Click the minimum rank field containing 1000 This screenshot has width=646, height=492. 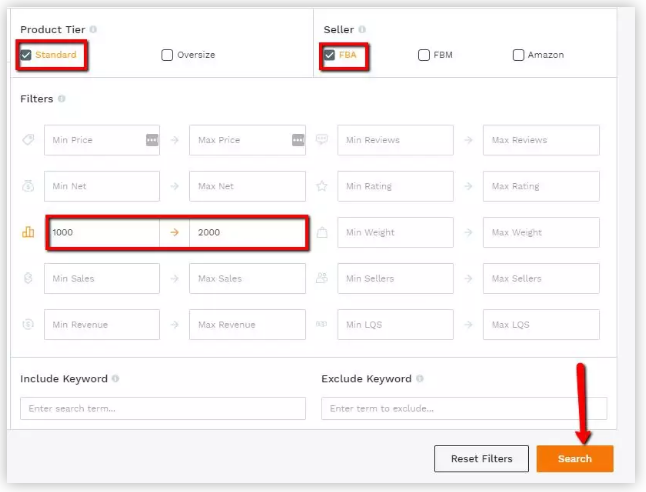pos(102,232)
